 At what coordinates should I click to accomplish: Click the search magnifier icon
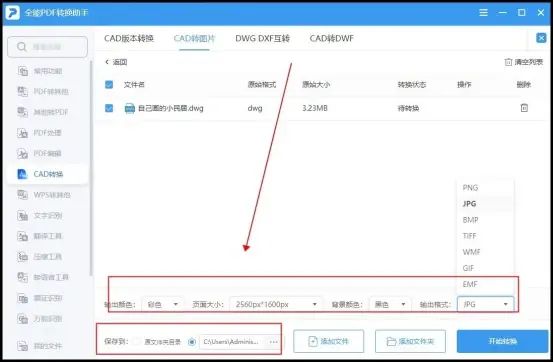tap(22, 47)
